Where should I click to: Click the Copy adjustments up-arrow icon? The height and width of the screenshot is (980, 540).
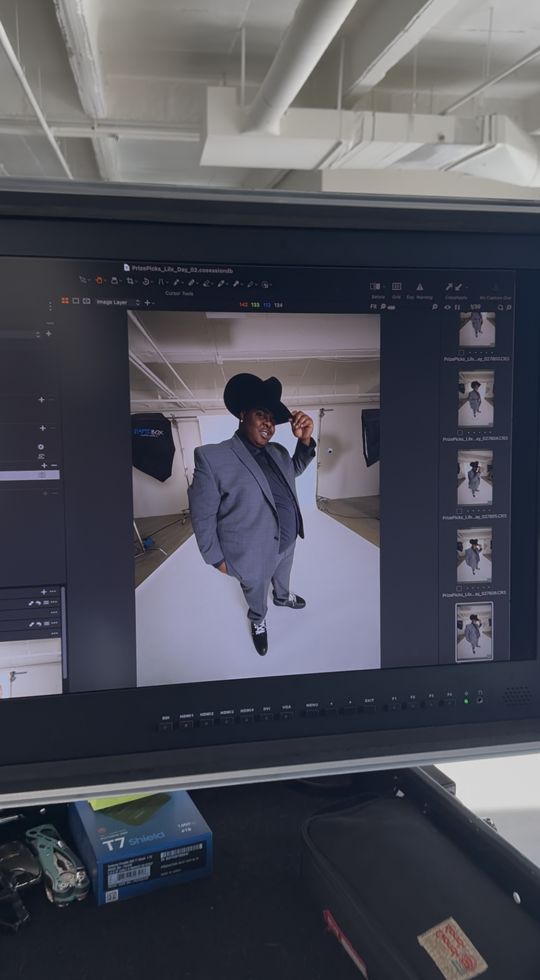coord(449,287)
